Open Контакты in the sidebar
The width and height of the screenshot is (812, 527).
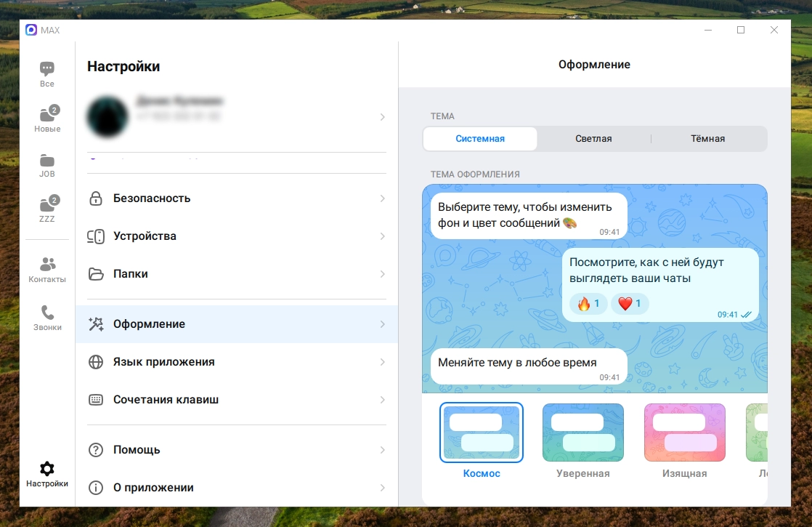click(x=47, y=265)
